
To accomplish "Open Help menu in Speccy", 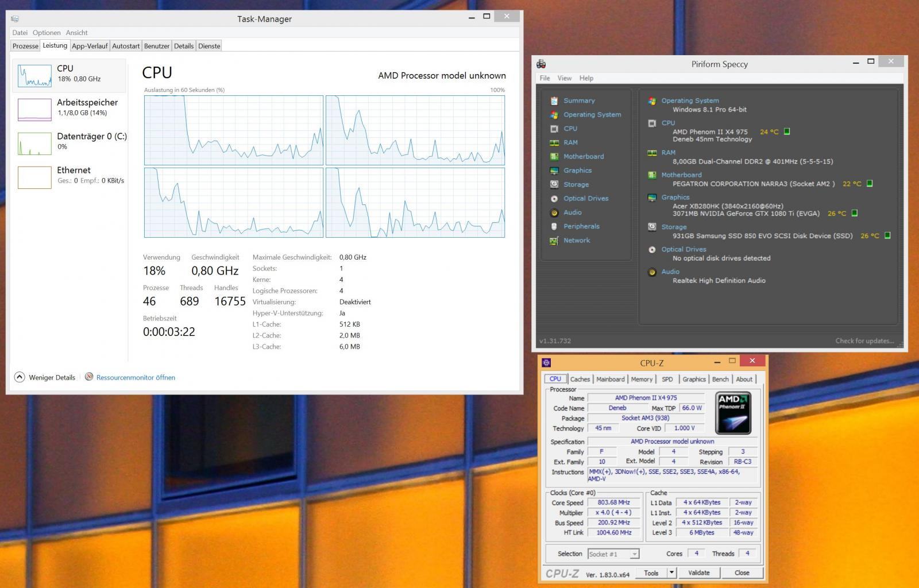I will click(586, 78).
